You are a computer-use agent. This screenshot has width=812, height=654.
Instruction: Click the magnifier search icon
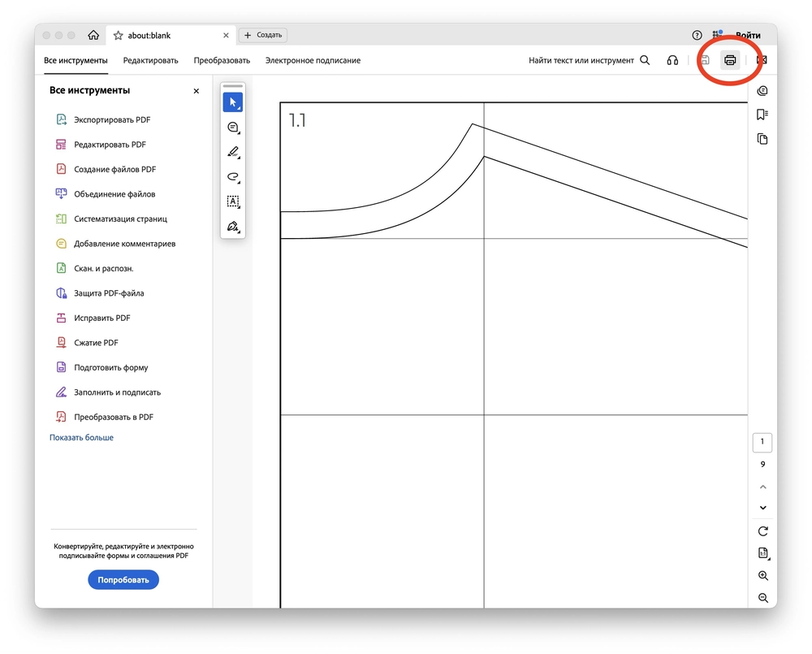[x=645, y=60]
